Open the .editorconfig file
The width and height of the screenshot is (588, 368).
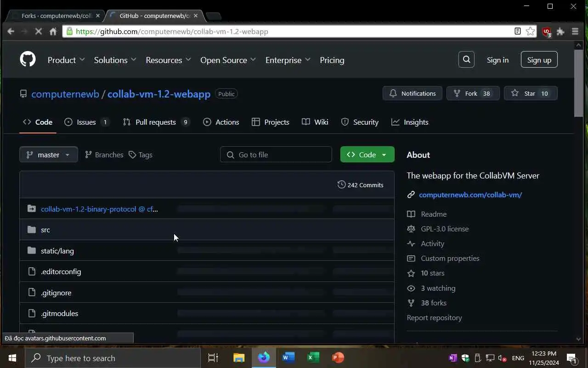pos(61,271)
